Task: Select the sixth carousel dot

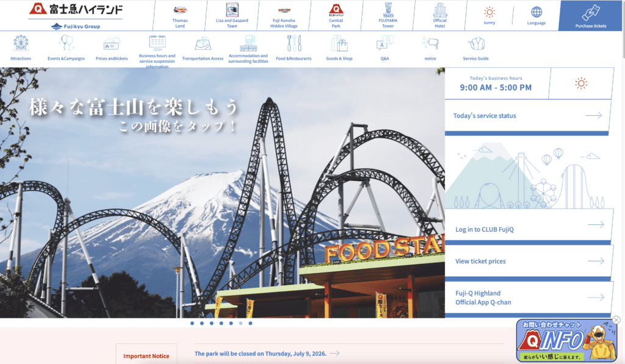Action: coord(240,323)
